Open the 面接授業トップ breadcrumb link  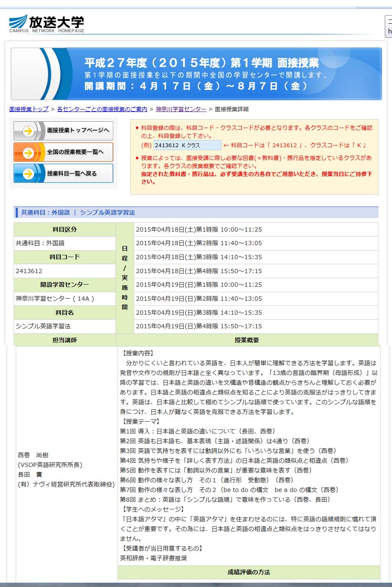[29, 109]
